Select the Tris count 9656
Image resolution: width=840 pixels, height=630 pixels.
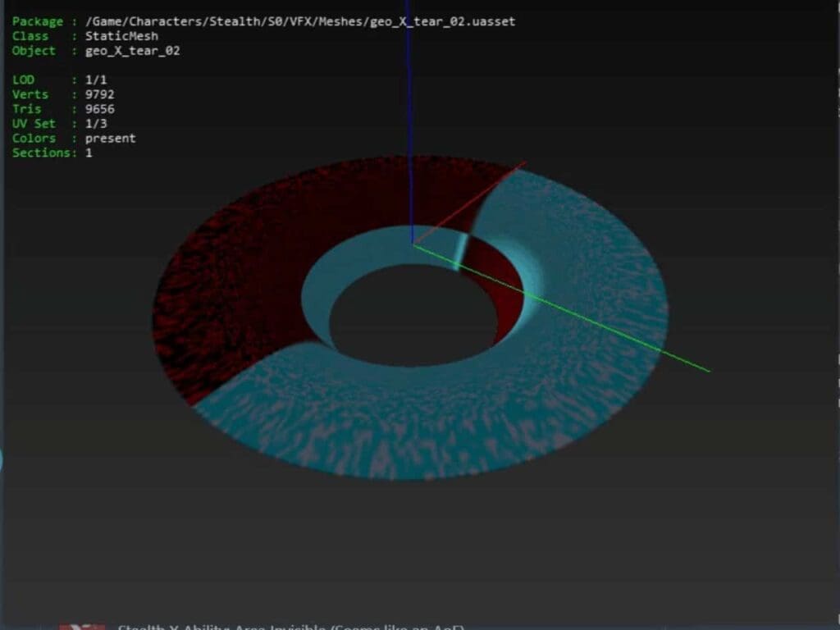pyautogui.click(x=99, y=109)
